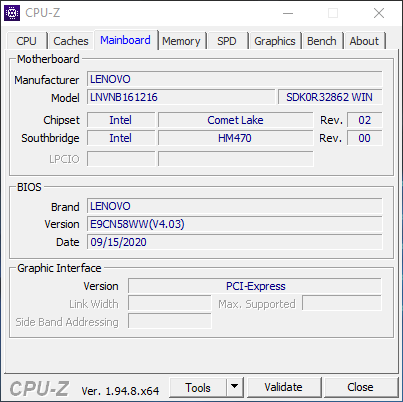The height and width of the screenshot is (402, 403).
Task: Click the BIOS Brand field LENOVO
Action: [x=235, y=206]
